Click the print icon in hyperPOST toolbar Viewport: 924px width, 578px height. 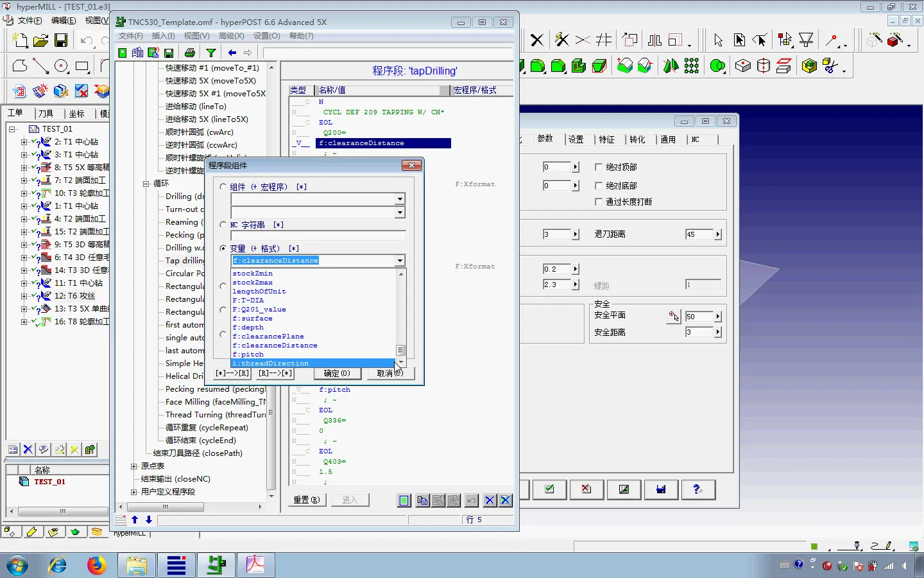click(x=190, y=53)
